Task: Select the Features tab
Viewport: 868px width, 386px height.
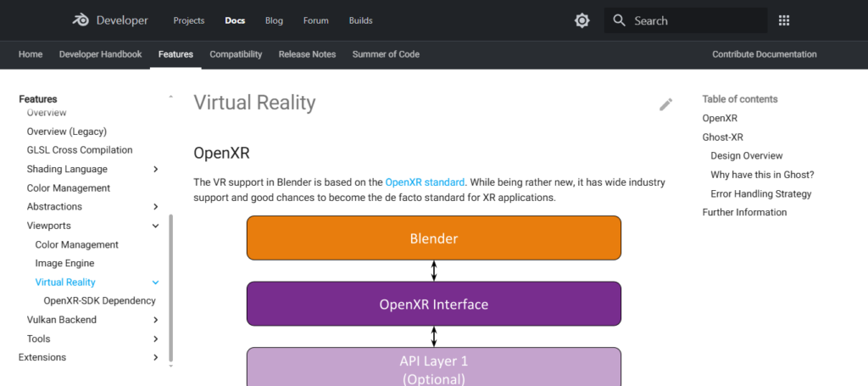Action: [175, 54]
